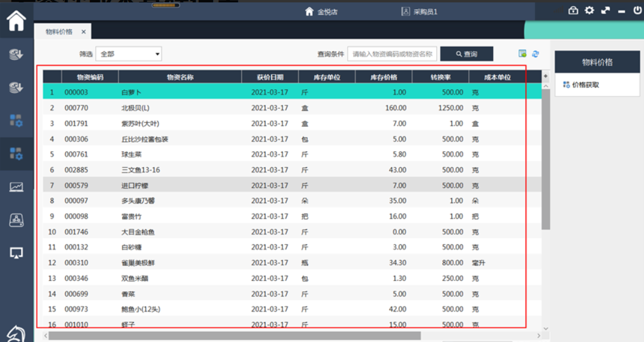The image size is (644, 342).
Task: Open the line chart report icon in sidebar
Action: click(x=16, y=187)
